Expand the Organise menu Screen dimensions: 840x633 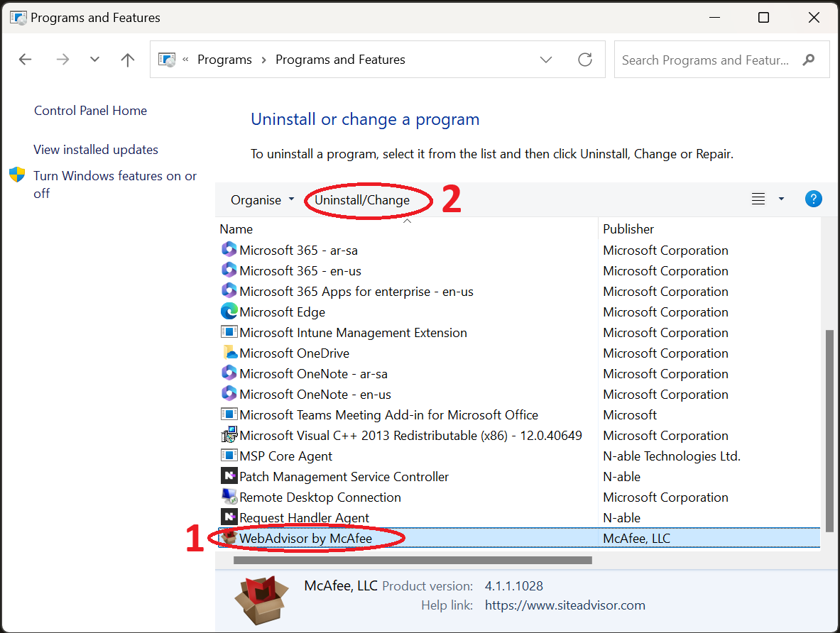[262, 200]
